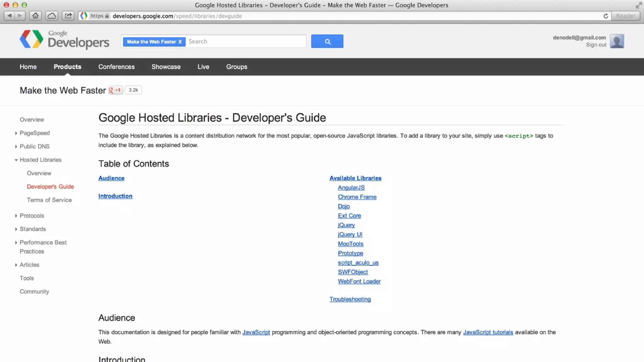The image size is (644, 362).
Task: Expand the Protocols sidebar section
Action: [x=16, y=216]
